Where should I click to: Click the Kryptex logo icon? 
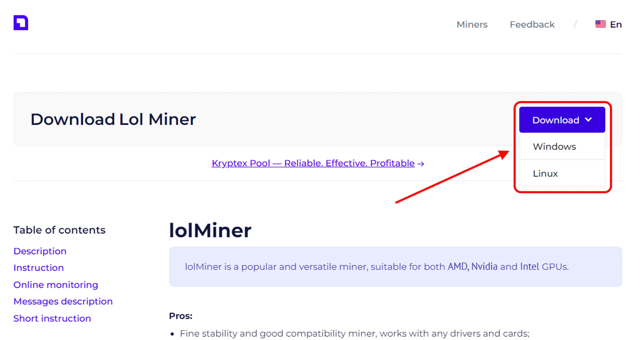[21, 23]
